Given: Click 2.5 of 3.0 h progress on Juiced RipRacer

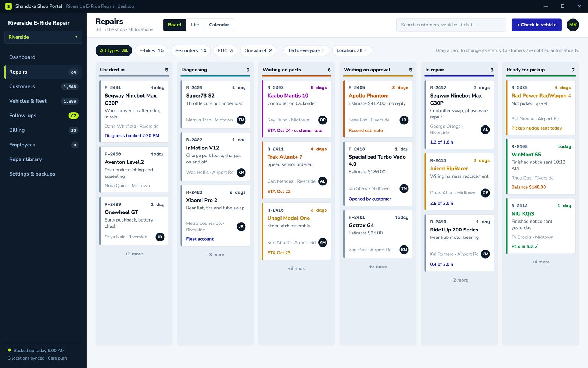Looking at the screenshot, I should [x=441, y=204].
